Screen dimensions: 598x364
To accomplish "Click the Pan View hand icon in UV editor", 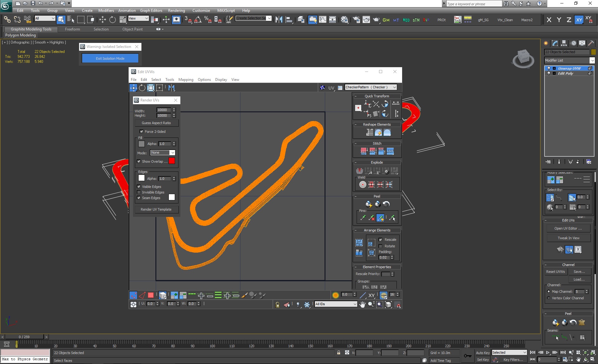I will tap(362, 305).
